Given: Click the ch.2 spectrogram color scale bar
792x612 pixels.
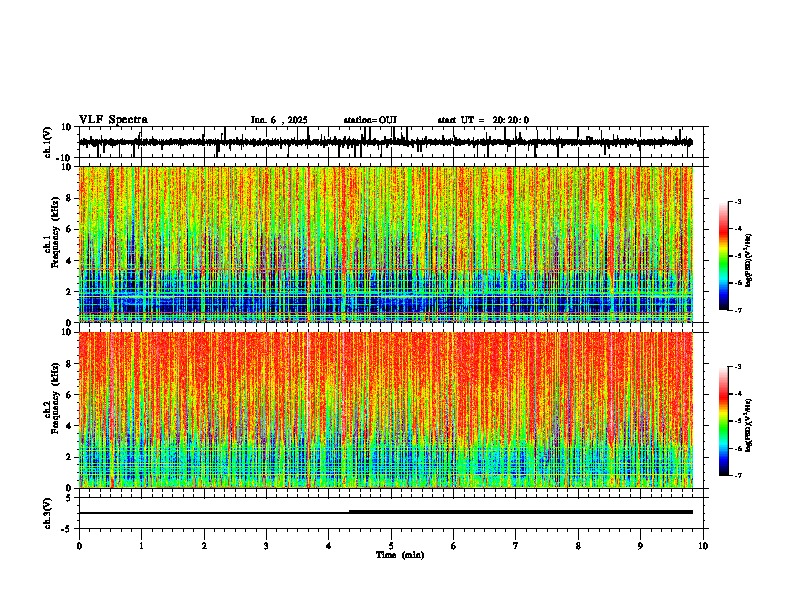Looking at the screenshot, I should pyautogui.click(x=724, y=421).
